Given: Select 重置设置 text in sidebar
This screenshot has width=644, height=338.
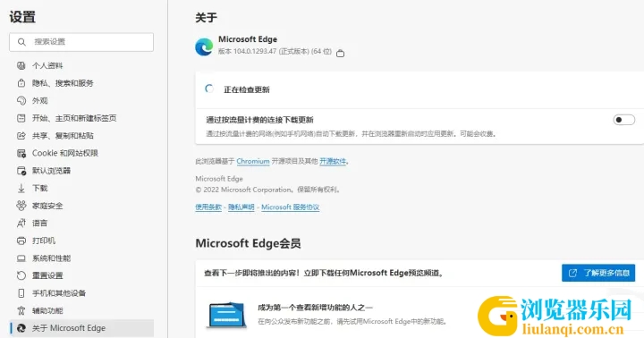Looking at the screenshot, I should click(x=47, y=275).
